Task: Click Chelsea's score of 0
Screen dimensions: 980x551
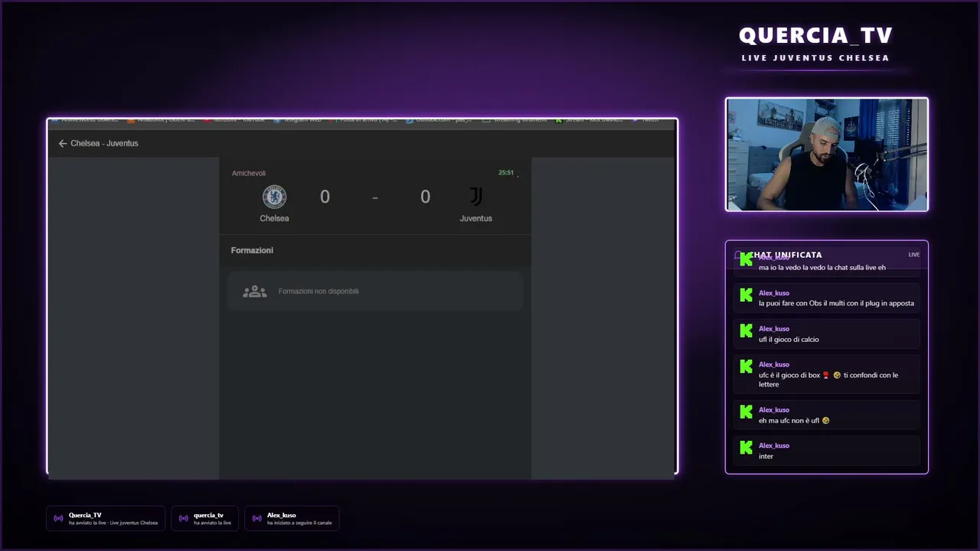Action: 325,197
